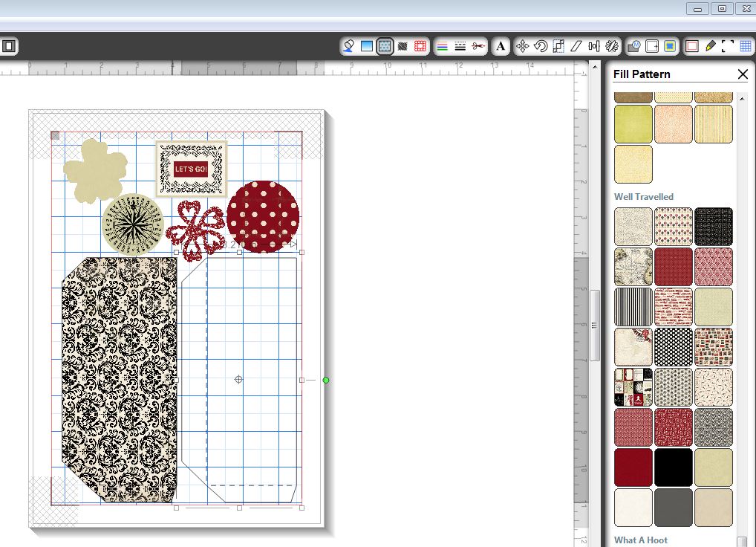Select the solid cream white swatch
Viewport: 756px width, 547px height.
coord(633,508)
